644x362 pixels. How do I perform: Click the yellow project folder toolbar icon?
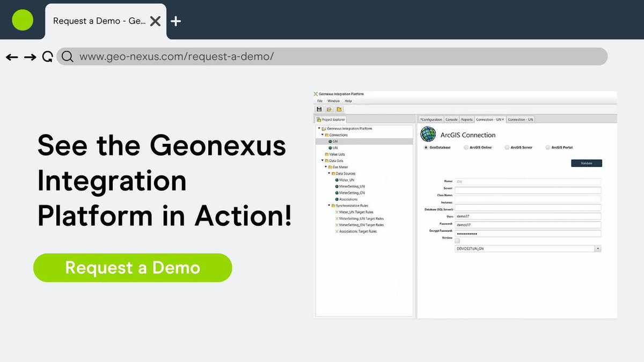tap(339, 109)
